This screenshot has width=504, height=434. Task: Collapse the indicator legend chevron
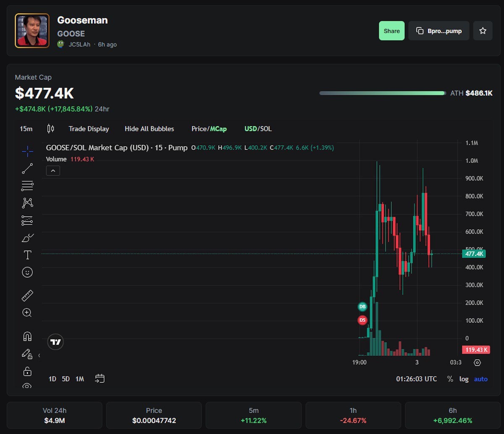[x=53, y=170]
